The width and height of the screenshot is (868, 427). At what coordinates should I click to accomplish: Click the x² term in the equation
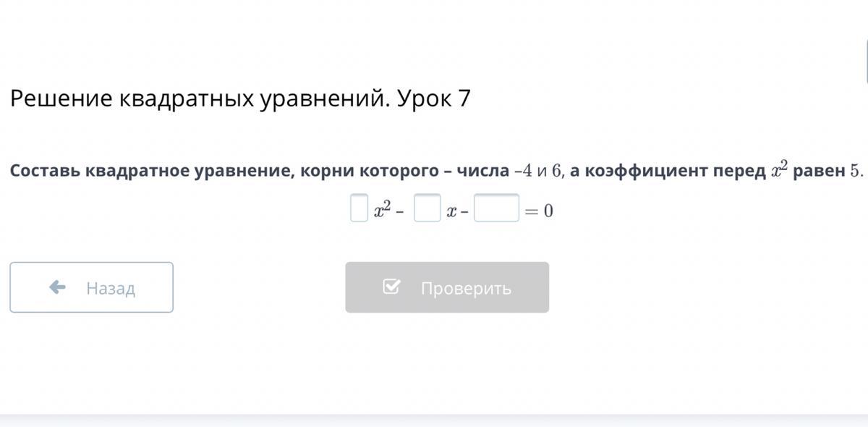point(382,210)
